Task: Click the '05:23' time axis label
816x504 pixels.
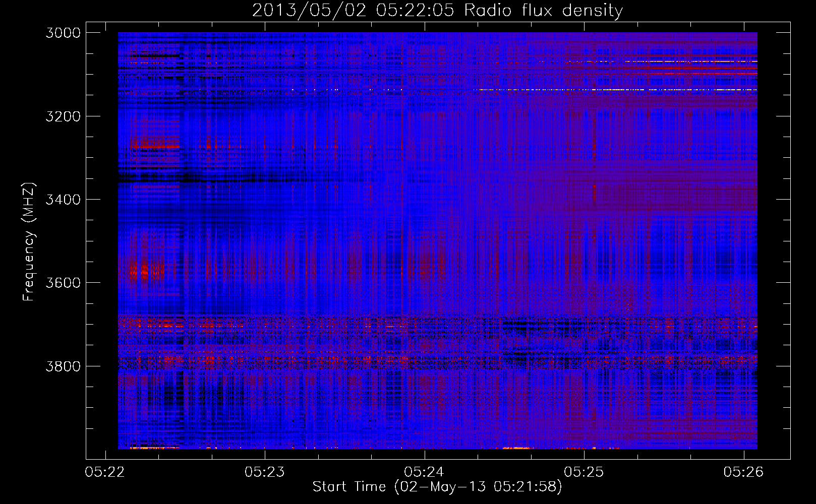Action: point(265,472)
